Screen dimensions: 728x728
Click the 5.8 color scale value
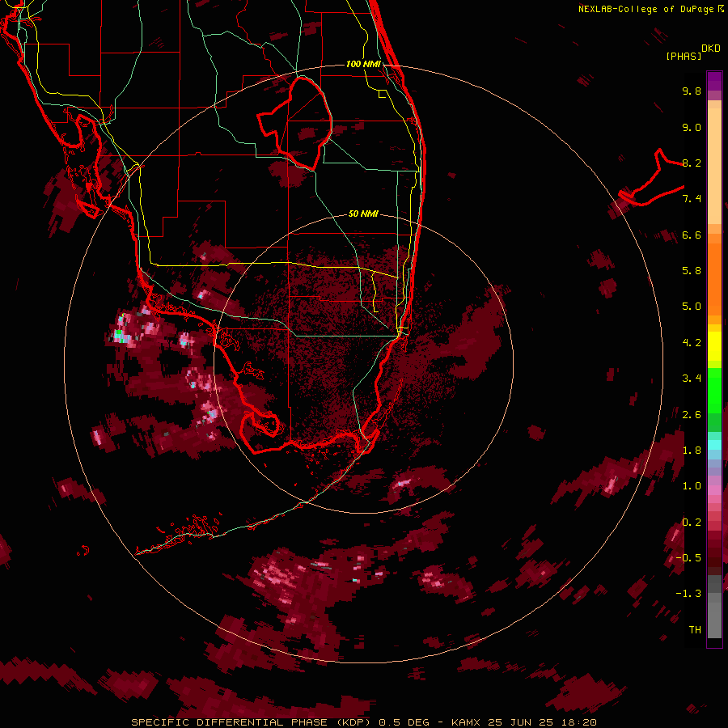point(692,271)
